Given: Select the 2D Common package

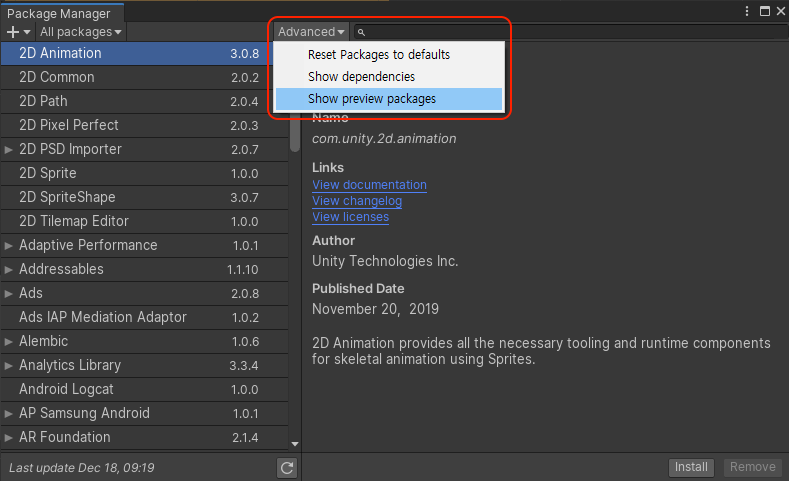Looking at the screenshot, I should [144, 77].
